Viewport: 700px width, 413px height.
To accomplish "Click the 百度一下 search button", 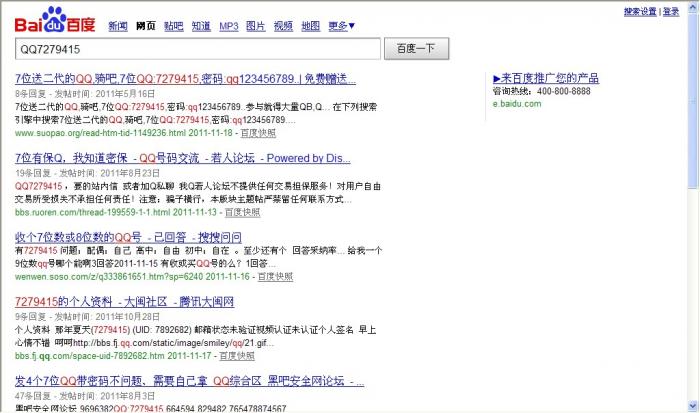I will 417,49.
